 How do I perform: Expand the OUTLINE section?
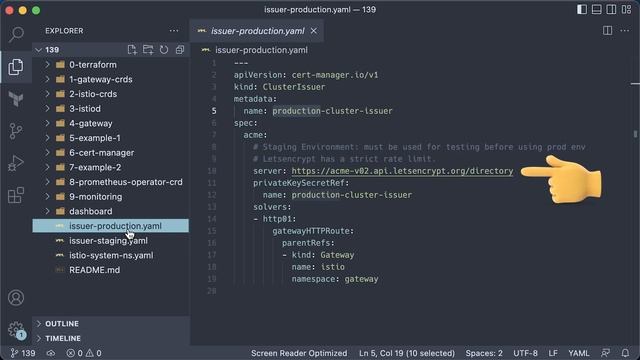[110, 324]
